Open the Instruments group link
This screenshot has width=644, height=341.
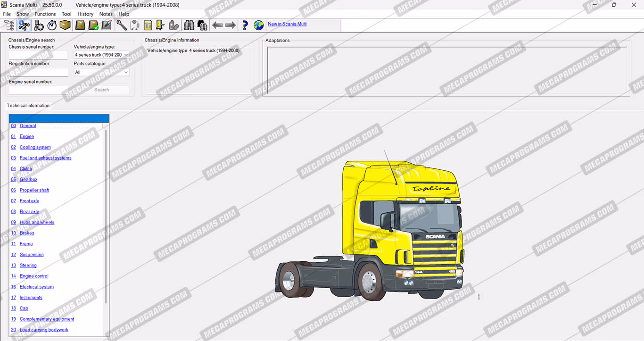[x=31, y=298]
